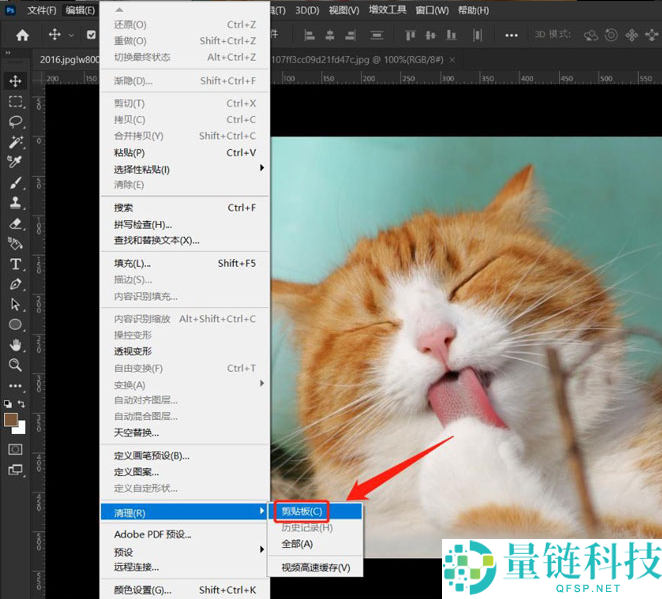Select the Rectangular Marquee tool
The image size is (662, 599).
pyautogui.click(x=15, y=102)
